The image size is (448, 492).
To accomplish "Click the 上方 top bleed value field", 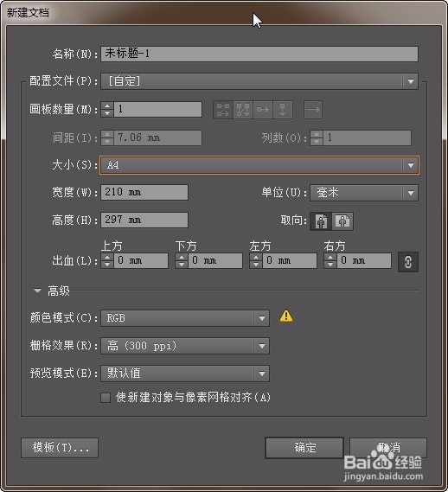I will [x=141, y=261].
